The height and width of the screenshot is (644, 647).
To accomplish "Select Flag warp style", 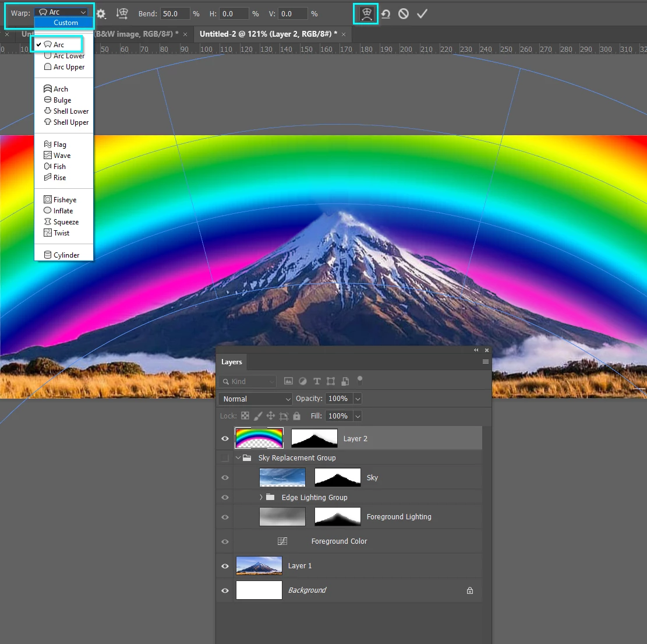I will tap(64, 144).
